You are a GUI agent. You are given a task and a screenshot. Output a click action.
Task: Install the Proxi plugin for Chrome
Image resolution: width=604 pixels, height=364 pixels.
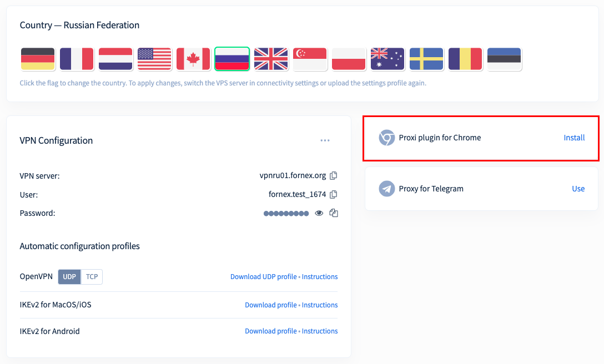[574, 138]
